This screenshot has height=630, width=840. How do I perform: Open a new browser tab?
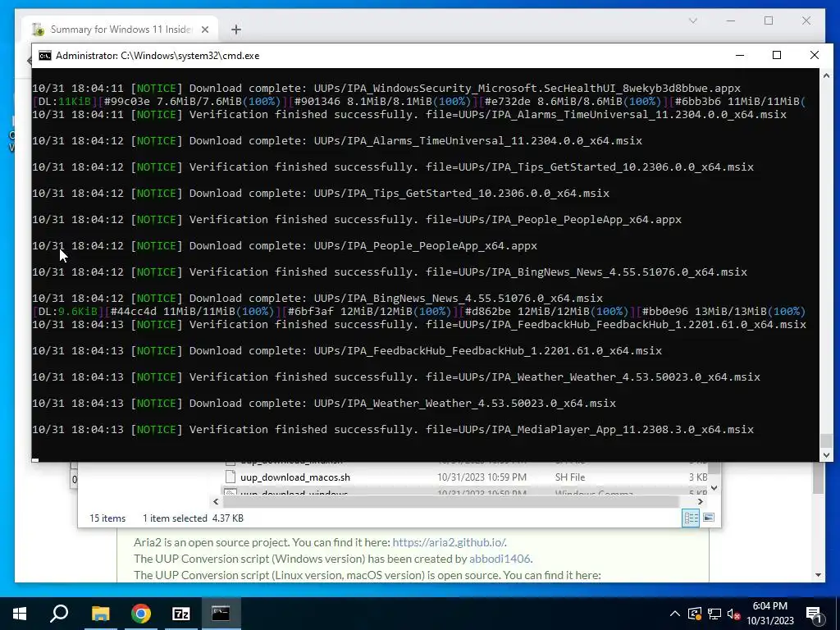236,30
